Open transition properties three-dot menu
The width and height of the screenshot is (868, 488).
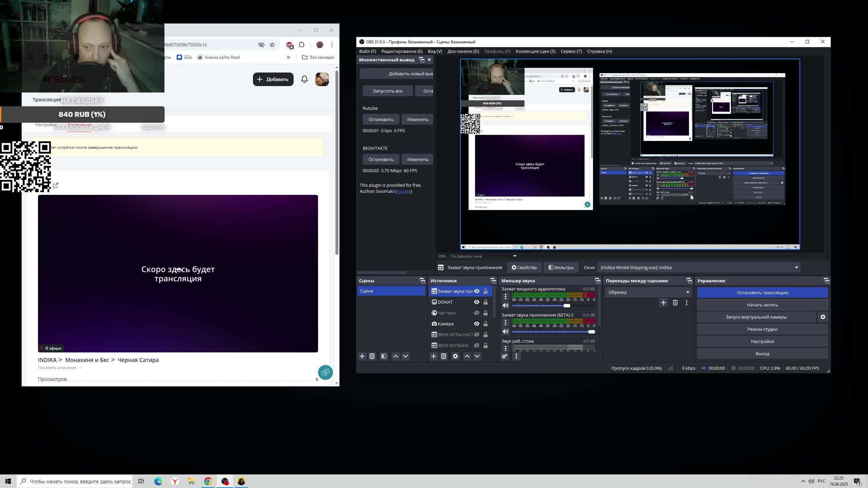pyautogui.click(x=687, y=303)
